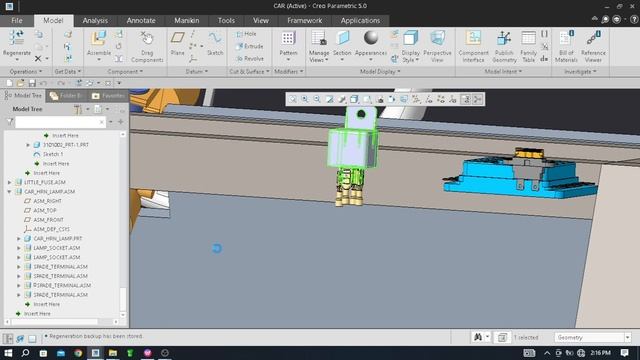Toggle browser display in status bar
The width and height of the screenshot is (640, 360).
click(x=20, y=338)
